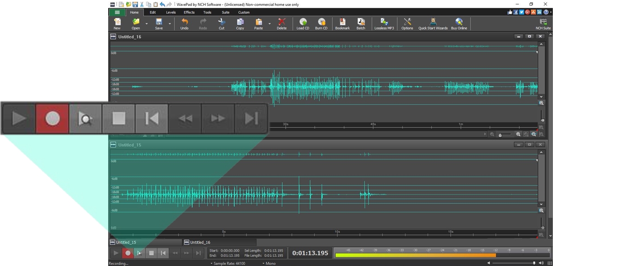This screenshot has width=644, height=266.
Task: Click the horizontal zoom slider in Untitled_16
Action: pyautogui.click(x=505, y=134)
